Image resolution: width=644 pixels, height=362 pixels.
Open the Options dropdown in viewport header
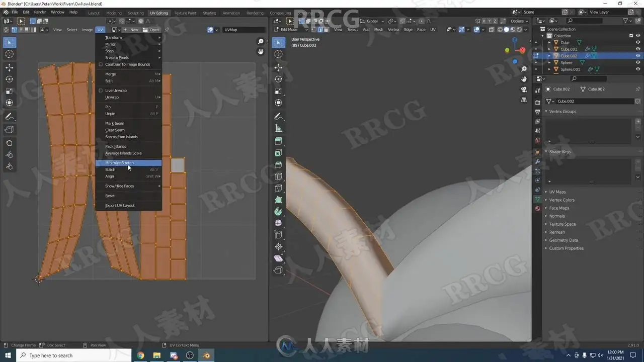click(x=519, y=21)
